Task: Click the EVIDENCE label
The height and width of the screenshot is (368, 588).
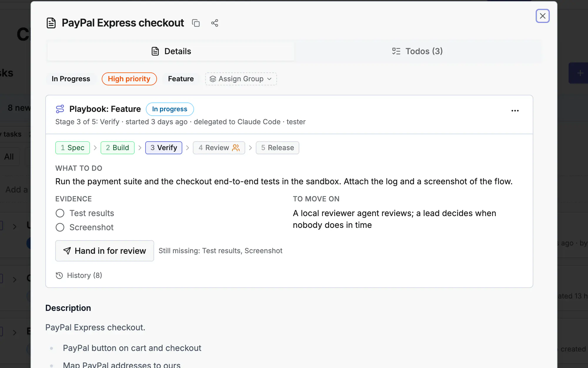Action: tap(73, 199)
